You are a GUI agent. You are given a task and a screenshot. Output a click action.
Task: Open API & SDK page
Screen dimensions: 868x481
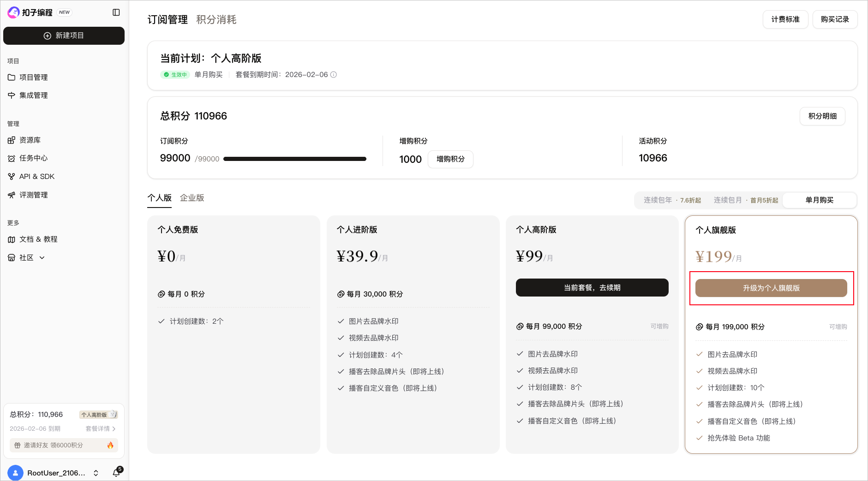coord(36,177)
